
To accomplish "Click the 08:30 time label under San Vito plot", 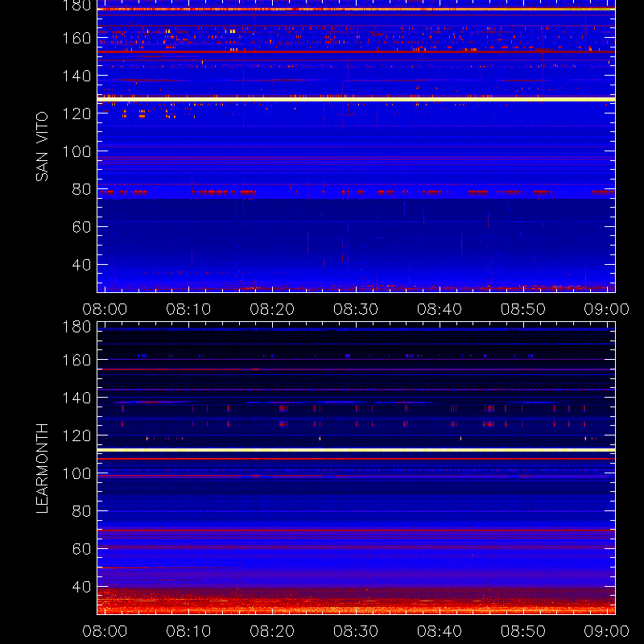I will (356, 309).
